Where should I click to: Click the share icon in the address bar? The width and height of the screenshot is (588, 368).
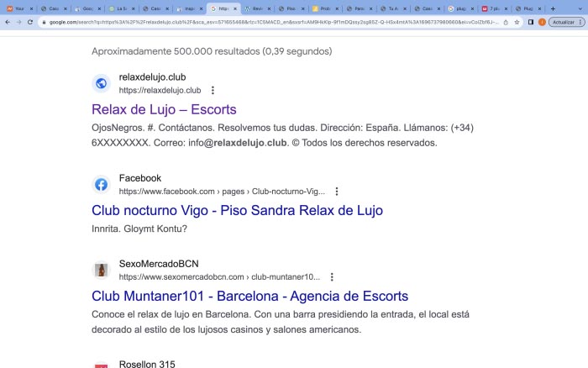[x=506, y=23]
